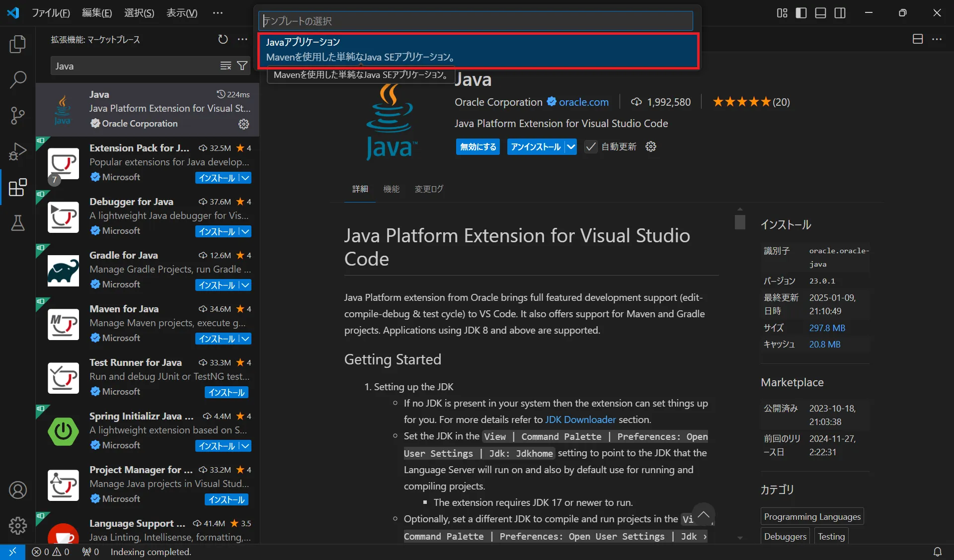954x560 pixels.
Task: Open extension detail settings gear beside 自動更新
Action: (x=651, y=146)
